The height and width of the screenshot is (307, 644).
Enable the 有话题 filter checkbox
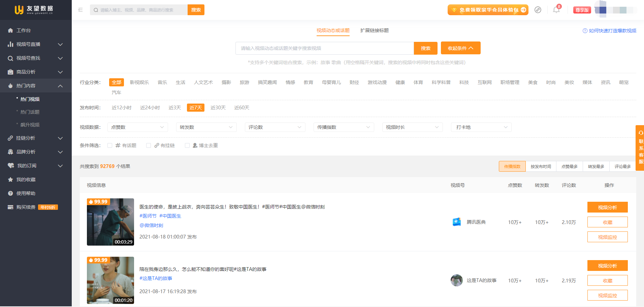(x=110, y=145)
